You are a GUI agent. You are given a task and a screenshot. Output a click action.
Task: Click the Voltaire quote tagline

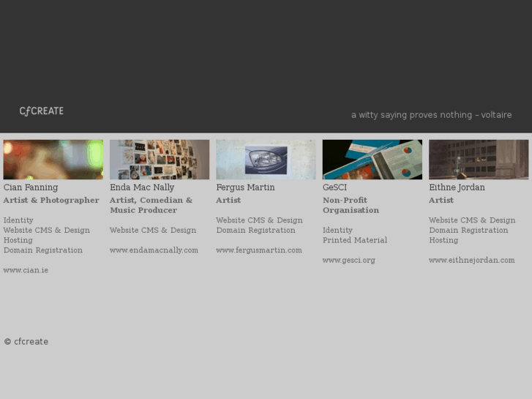tap(431, 115)
